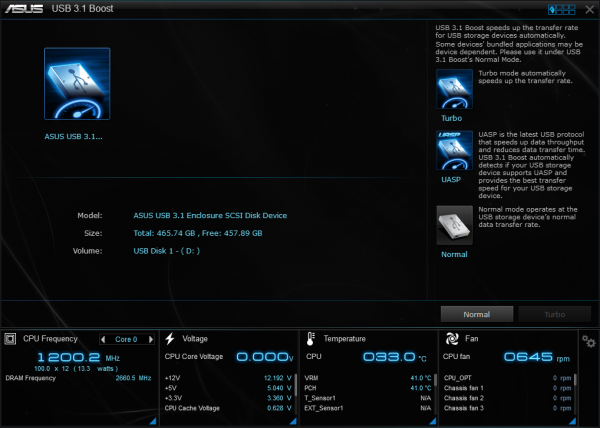Click the EXT_Sensor1 row
The width and height of the screenshot is (600, 428).
coord(368,408)
